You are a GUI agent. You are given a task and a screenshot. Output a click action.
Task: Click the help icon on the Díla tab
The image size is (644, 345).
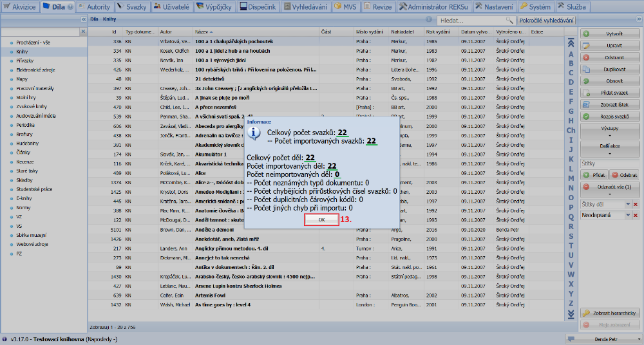(70, 6)
